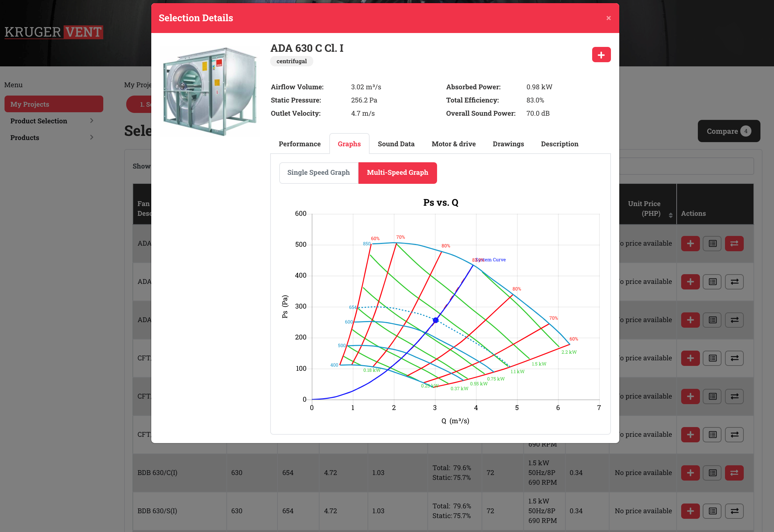
Task: Toggle compare on third ADA row
Action: (734, 320)
